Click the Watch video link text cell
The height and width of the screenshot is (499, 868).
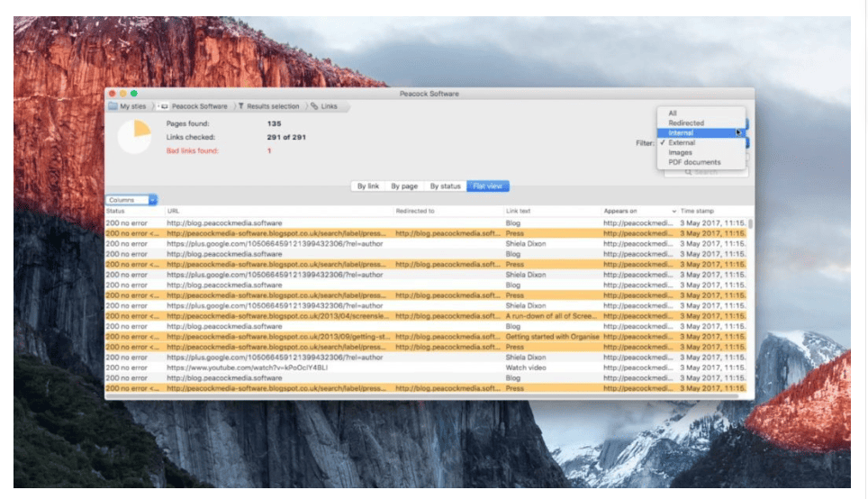pos(526,367)
